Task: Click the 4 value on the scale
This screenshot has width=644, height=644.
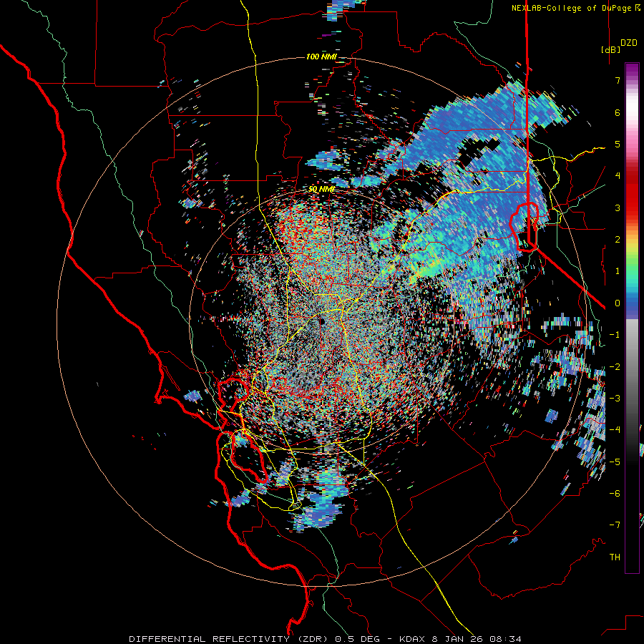Action: [618, 176]
